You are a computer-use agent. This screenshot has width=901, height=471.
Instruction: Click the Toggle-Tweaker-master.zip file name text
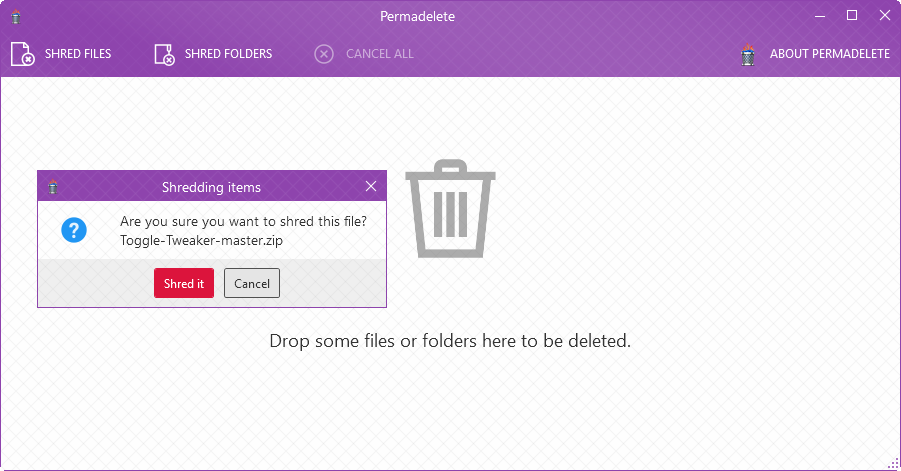[201, 240]
